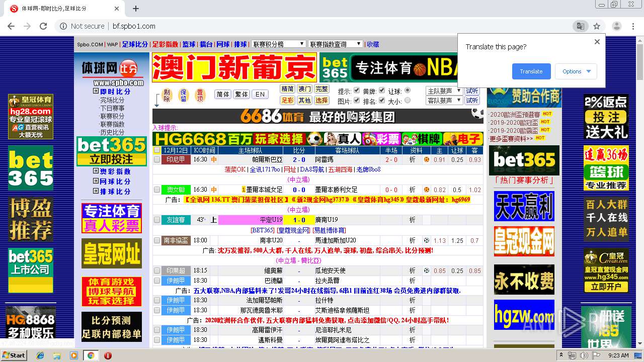This screenshot has width=644, height=362.
Task: Click the blue Translate button
Action: pos(531,71)
